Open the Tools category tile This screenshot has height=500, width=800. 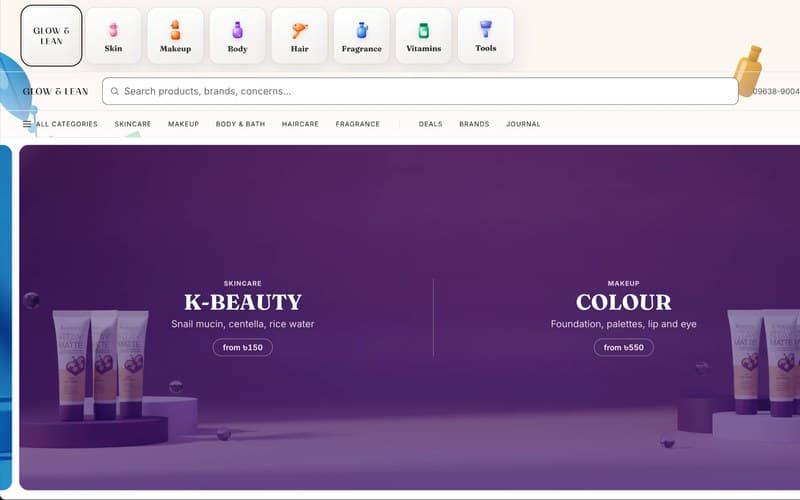pyautogui.click(x=486, y=36)
